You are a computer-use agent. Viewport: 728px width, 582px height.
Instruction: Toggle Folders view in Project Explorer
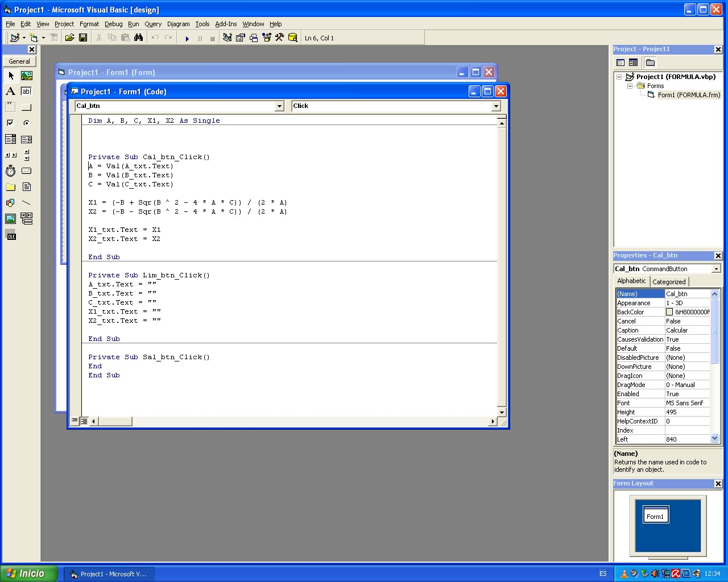(x=650, y=63)
